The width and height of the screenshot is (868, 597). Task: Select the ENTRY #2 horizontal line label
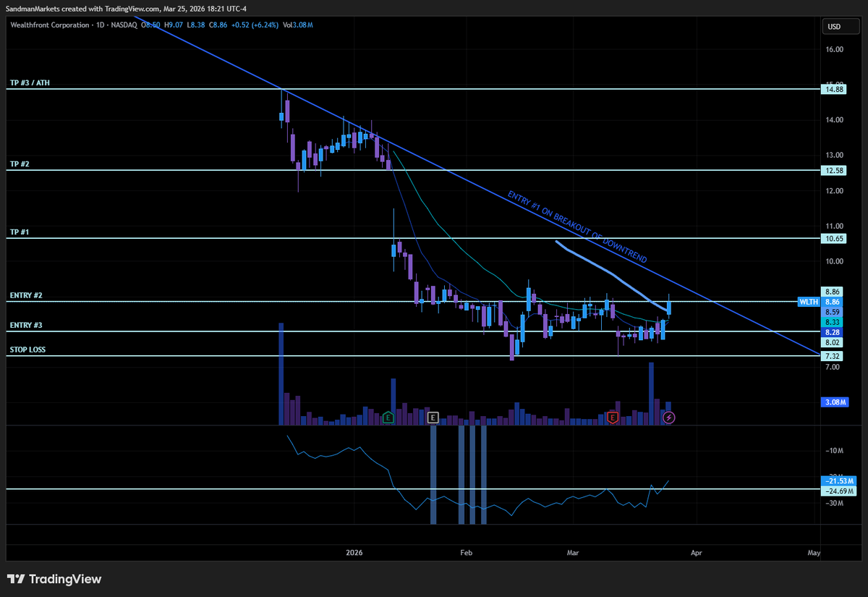point(26,295)
